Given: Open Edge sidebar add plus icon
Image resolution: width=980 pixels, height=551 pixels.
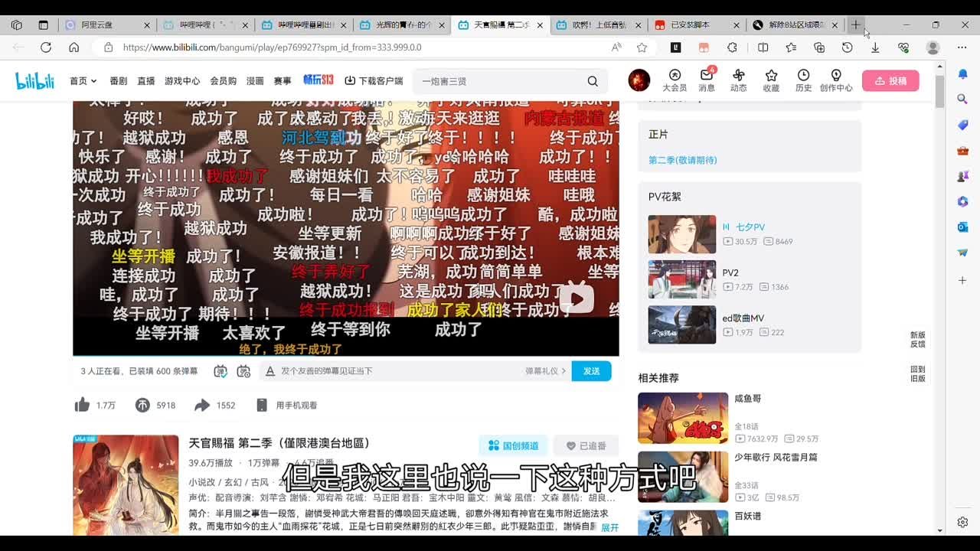Looking at the screenshot, I should pyautogui.click(x=963, y=280).
